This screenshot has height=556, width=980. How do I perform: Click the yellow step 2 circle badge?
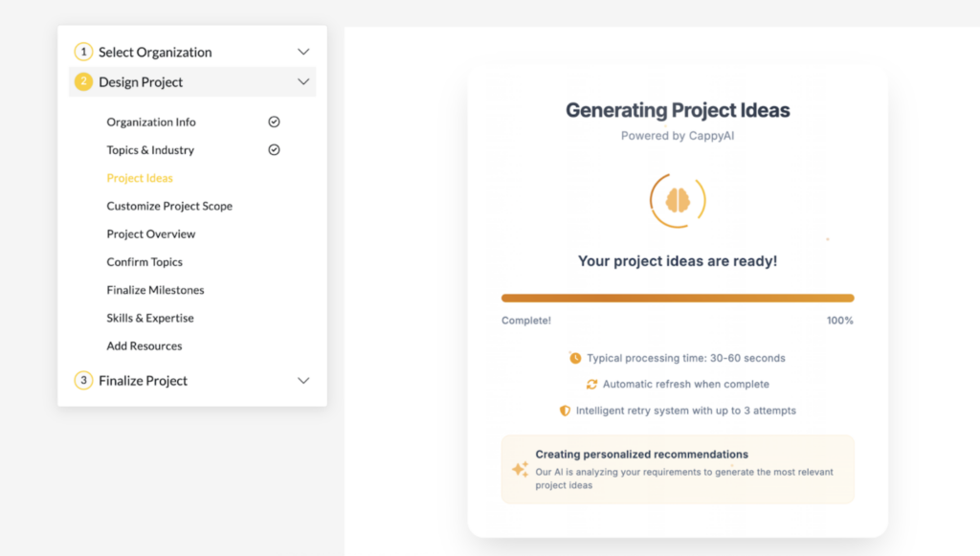83,82
